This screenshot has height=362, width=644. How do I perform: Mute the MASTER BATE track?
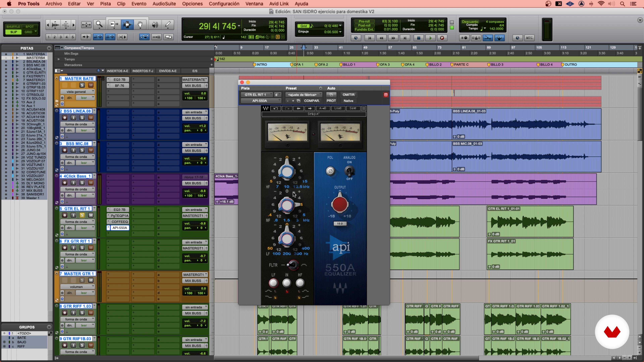(x=91, y=85)
